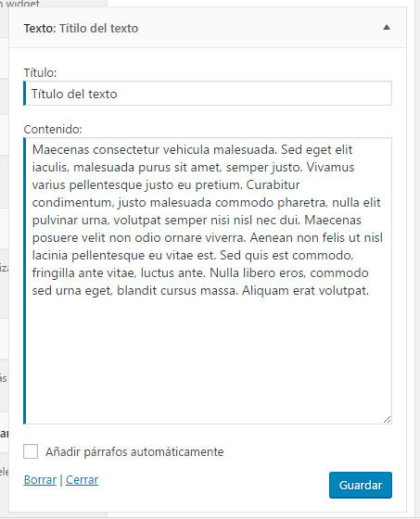Click the 'Título:' field label
The image size is (420, 519).
coord(40,72)
